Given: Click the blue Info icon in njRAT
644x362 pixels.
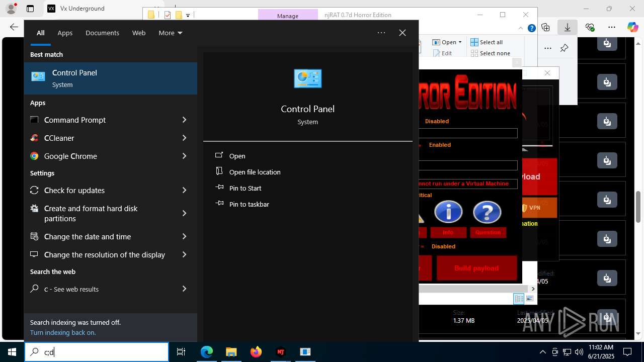Looking at the screenshot, I should (x=448, y=212).
